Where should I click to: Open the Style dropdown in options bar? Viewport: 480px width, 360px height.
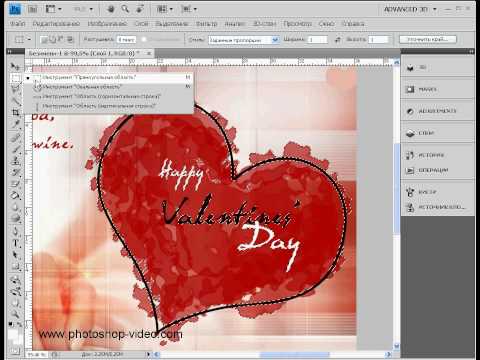point(244,40)
